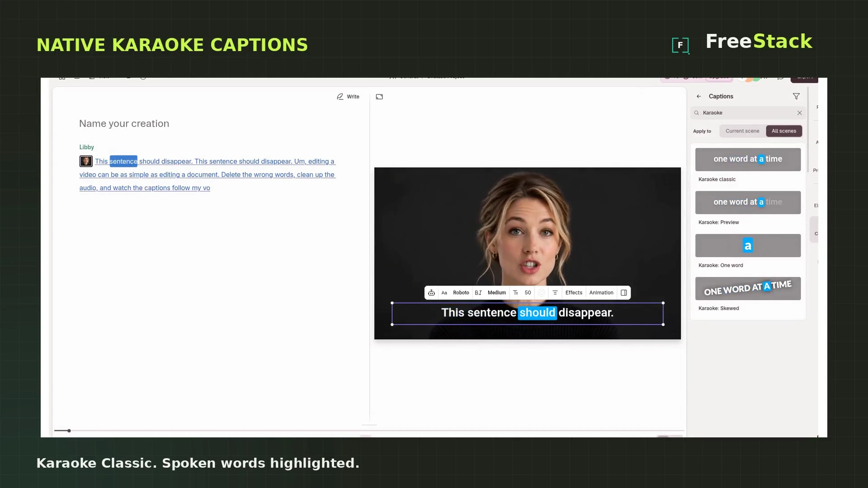
Task: Click the caption box top-left resize handle
Action: coord(392,303)
